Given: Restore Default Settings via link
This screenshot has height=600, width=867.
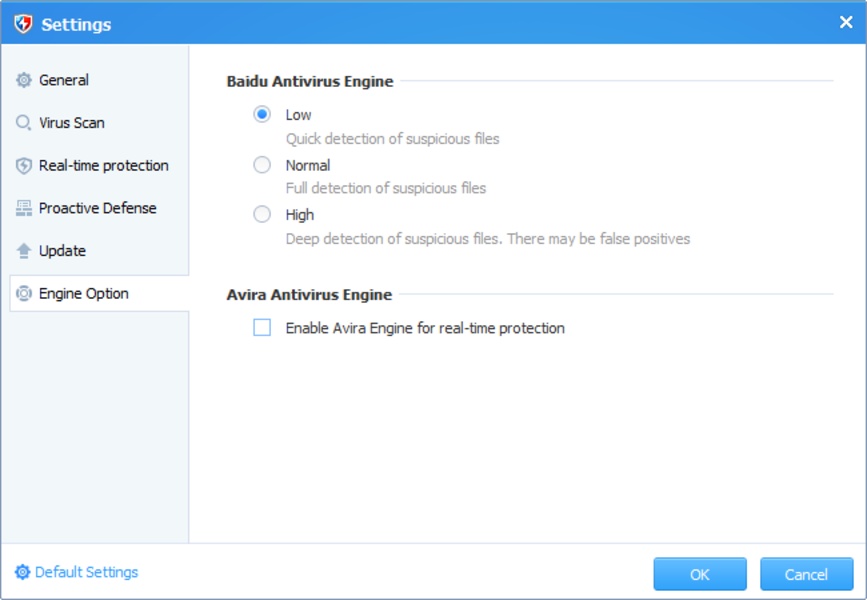Looking at the screenshot, I should (86, 573).
